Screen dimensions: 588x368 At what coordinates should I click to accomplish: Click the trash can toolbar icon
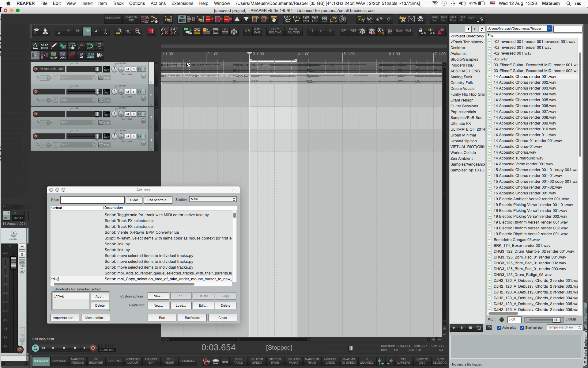[x=36, y=31]
